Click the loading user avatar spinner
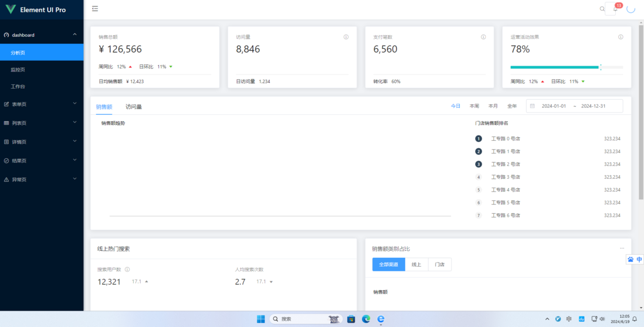Viewport: 644px width, 327px height. 631,9
